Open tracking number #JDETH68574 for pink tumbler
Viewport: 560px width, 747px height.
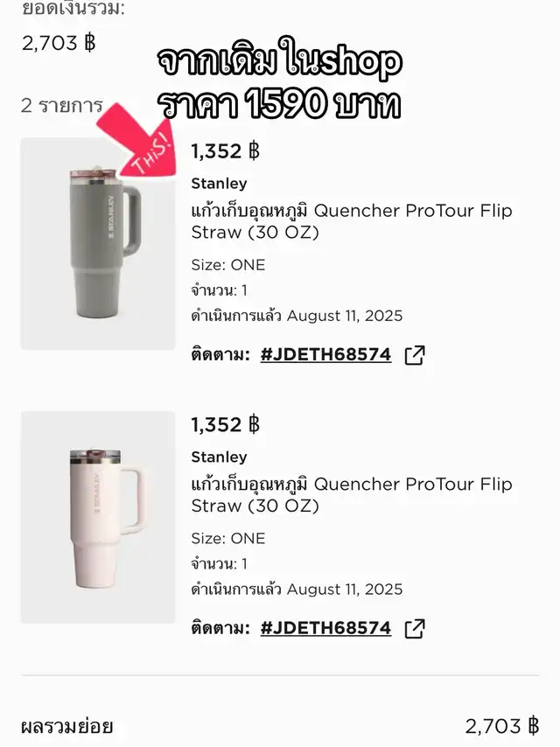coord(326,628)
